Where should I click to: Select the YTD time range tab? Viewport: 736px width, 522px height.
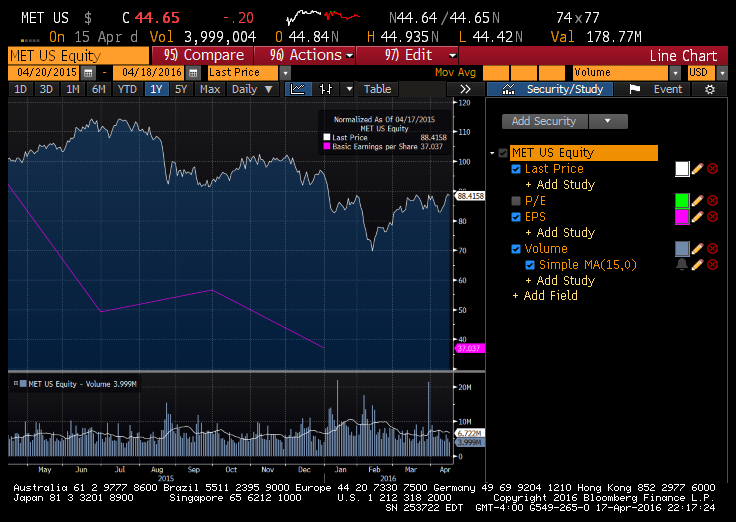point(127,89)
